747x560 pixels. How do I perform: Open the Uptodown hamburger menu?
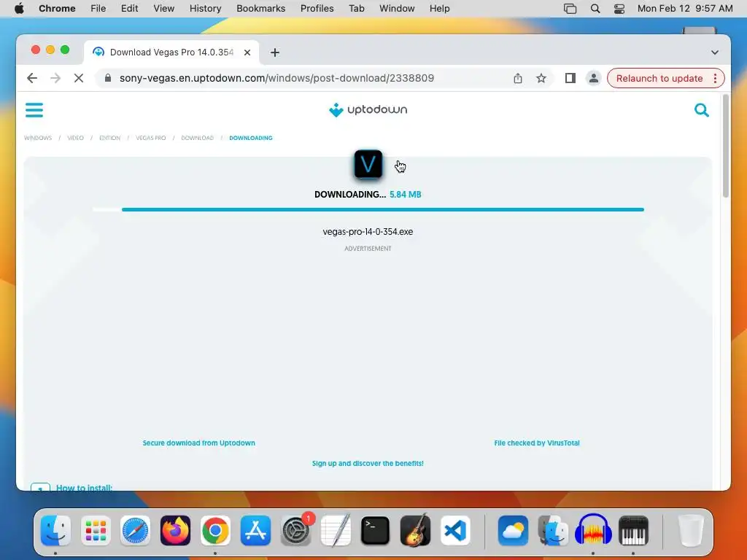tap(34, 110)
